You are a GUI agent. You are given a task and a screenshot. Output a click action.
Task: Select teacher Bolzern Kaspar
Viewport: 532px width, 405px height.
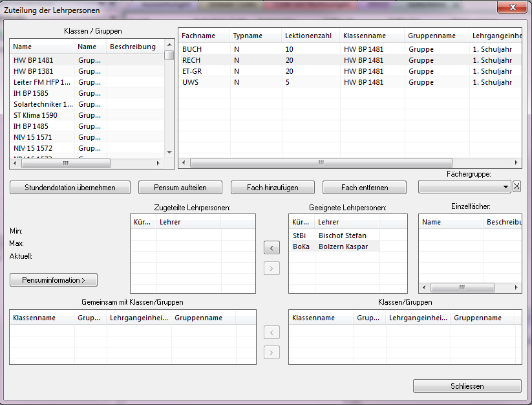click(342, 246)
